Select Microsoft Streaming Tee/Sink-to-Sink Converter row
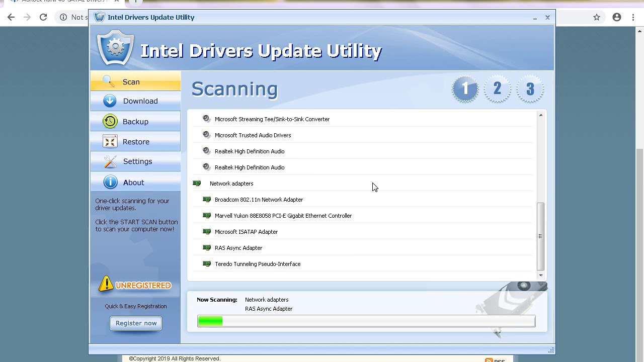 (x=362, y=119)
